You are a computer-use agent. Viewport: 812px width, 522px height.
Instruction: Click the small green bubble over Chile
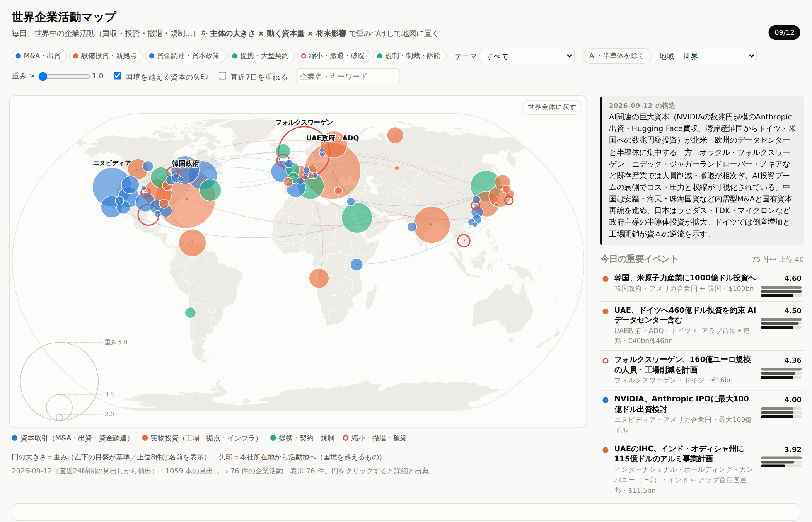(x=190, y=312)
